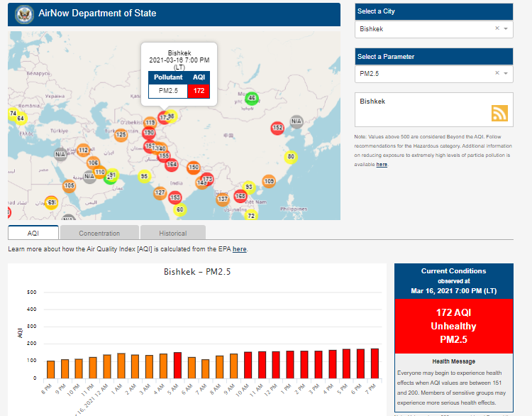Switch to the Historical tab
This screenshot has height=416, width=532.
click(172, 233)
